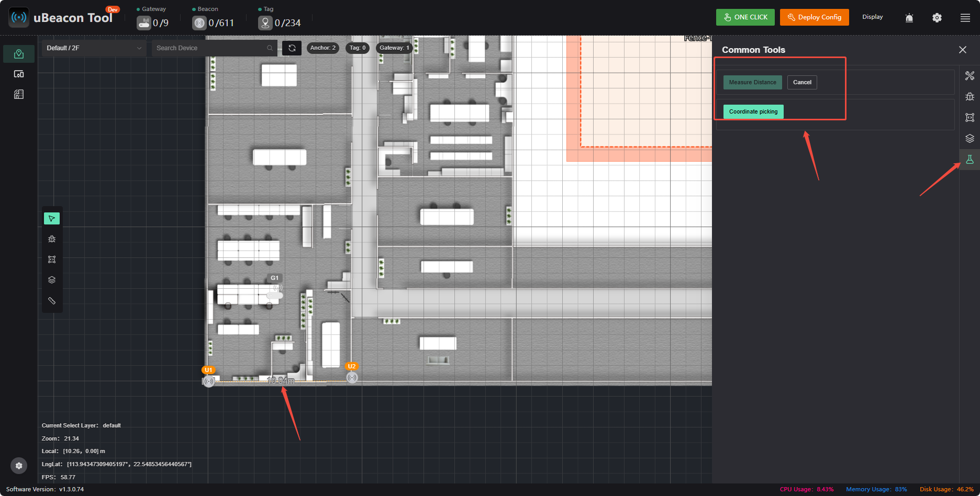
Task: Toggle the Tag: 0 filter chip
Action: [x=358, y=48]
